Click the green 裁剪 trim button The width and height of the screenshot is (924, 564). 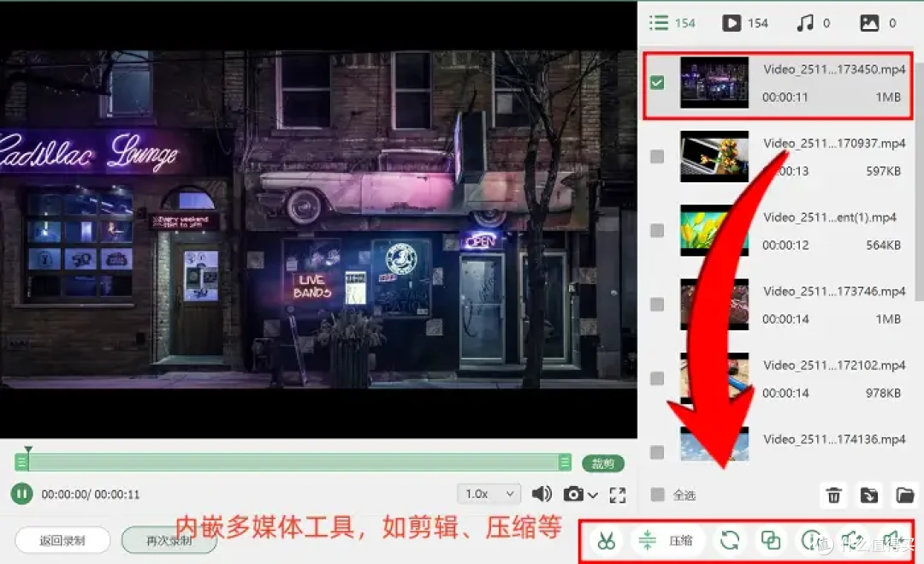point(603,464)
